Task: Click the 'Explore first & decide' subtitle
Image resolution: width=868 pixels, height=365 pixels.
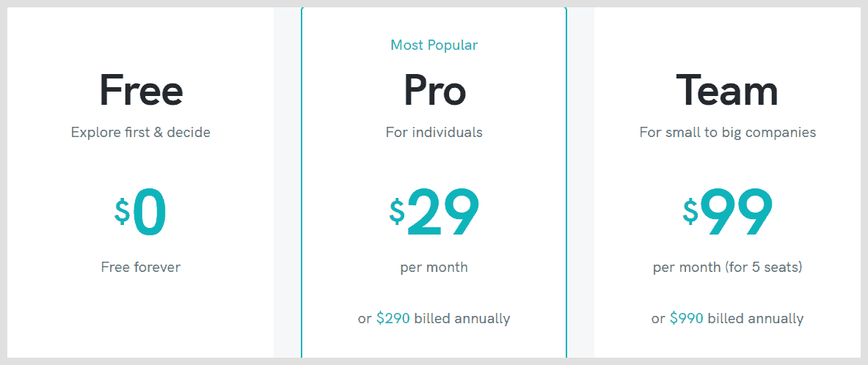Action: (141, 133)
